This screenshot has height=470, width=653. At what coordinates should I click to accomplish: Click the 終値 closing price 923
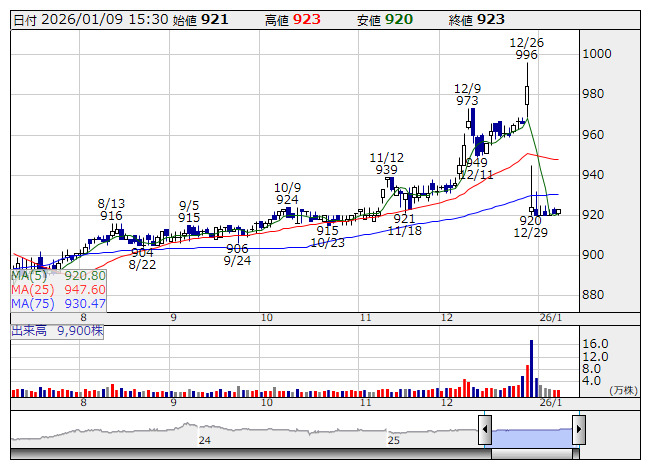491,19
